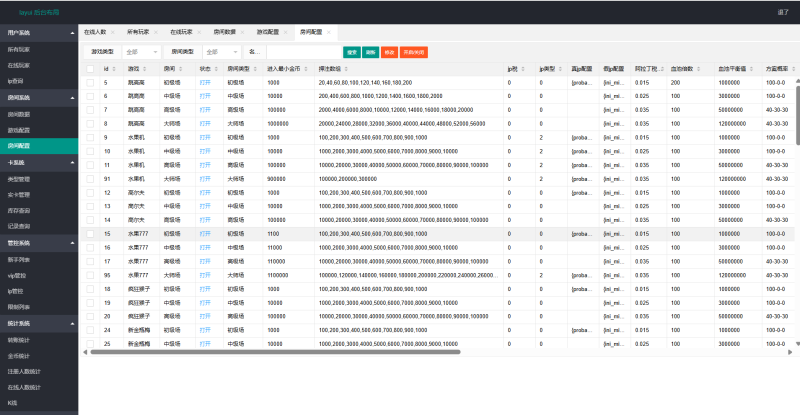
Task: Click 打开 status link in row id 12
Action: click(x=205, y=193)
